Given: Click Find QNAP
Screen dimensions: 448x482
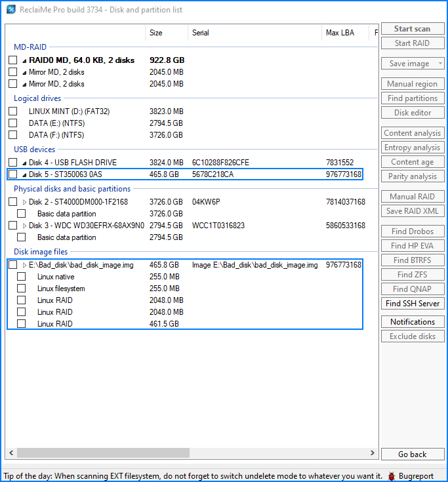Looking at the screenshot, I should tap(413, 289).
